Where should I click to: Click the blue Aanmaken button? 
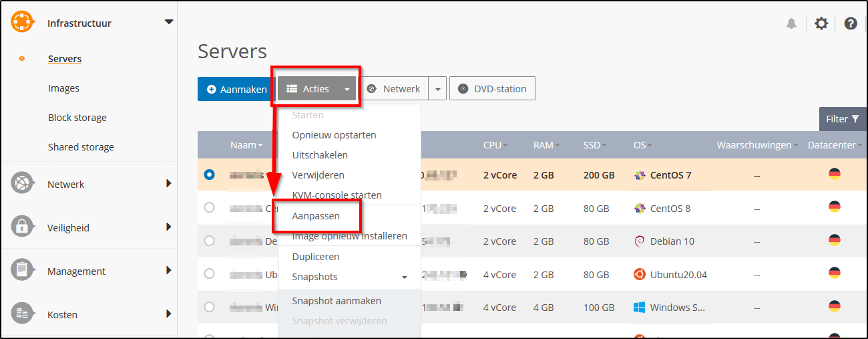(236, 89)
